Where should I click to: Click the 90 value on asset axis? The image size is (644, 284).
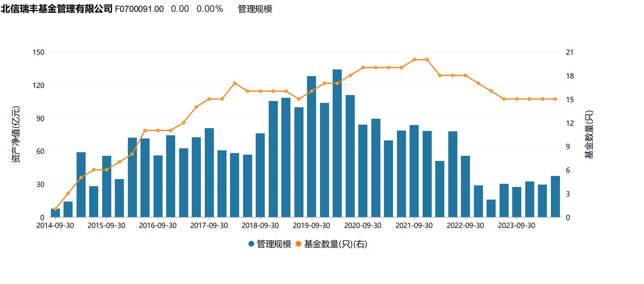coord(41,118)
